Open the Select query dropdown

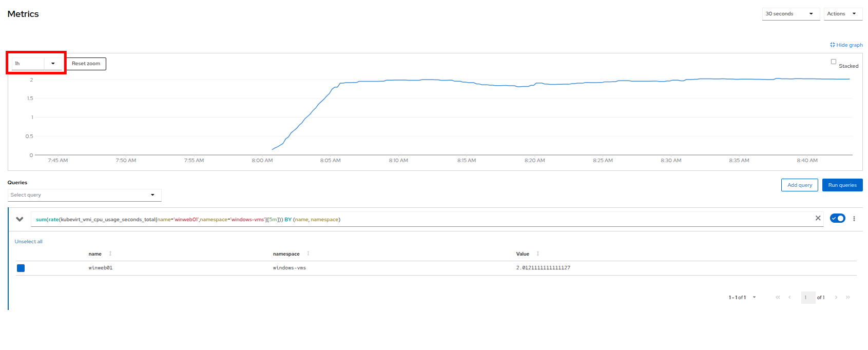click(84, 195)
